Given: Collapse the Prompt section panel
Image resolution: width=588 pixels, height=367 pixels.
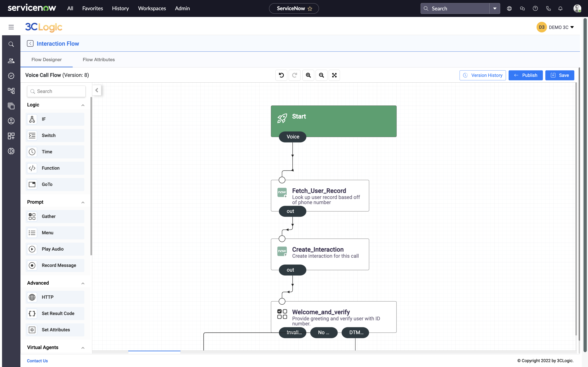Looking at the screenshot, I should [x=83, y=202].
